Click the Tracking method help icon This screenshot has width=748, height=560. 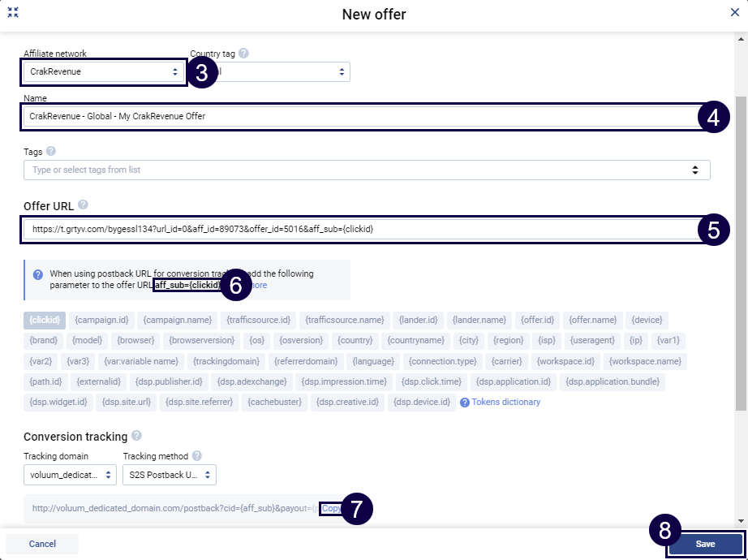point(197,456)
